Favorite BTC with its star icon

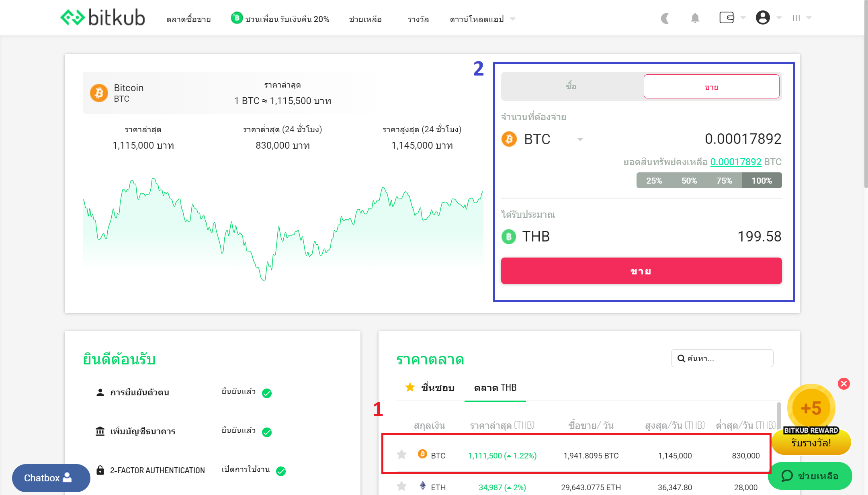point(401,454)
